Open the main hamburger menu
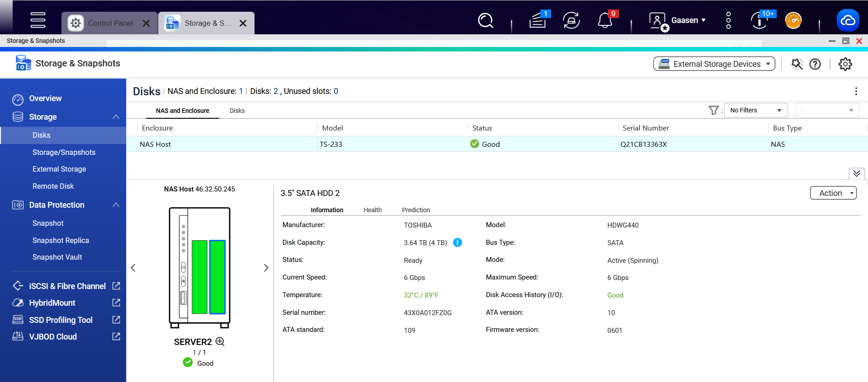868x382 pixels. [x=38, y=20]
